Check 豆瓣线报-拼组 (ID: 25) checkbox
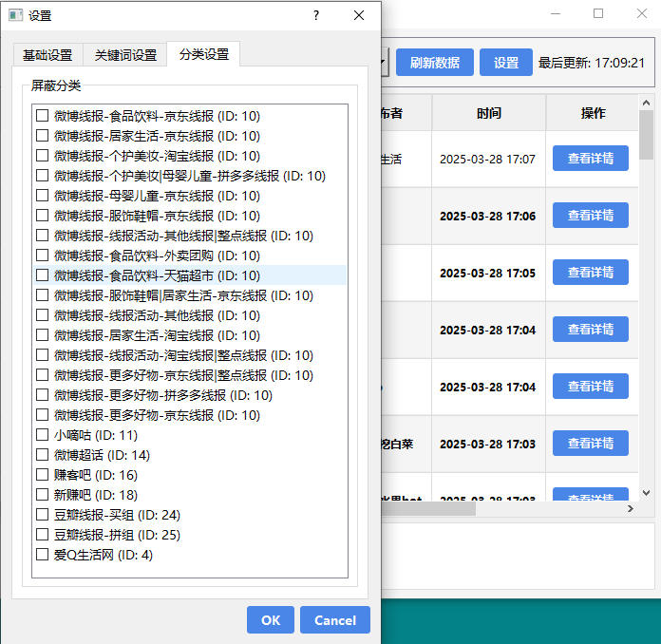Image resolution: width=661 pixels, height=644 pixels. [x=42, y=535]
